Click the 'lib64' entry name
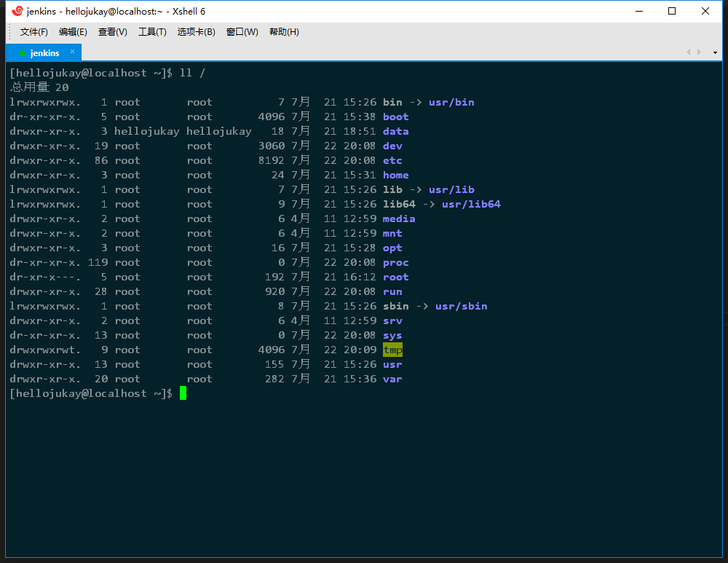 pyautogui.click(x=399, y=204)
